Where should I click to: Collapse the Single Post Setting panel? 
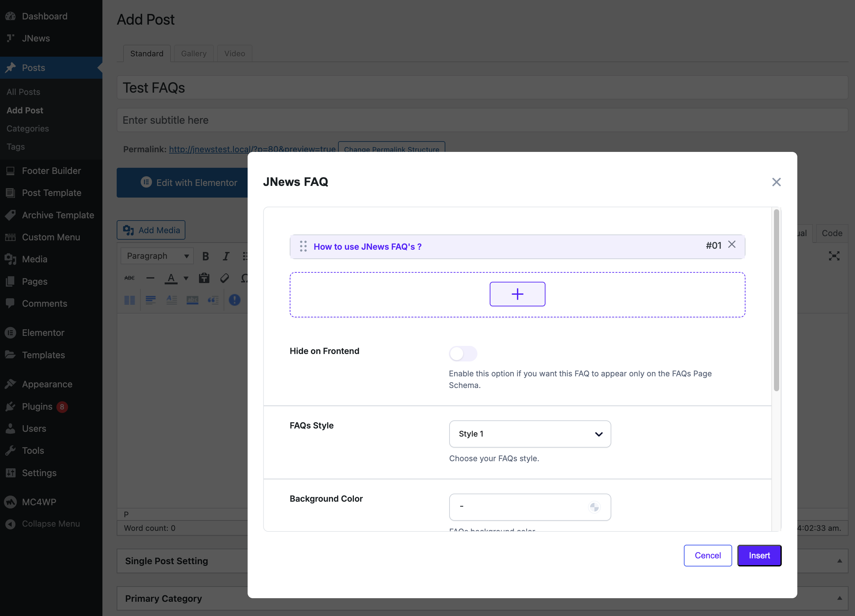click(x=839, y=561)
